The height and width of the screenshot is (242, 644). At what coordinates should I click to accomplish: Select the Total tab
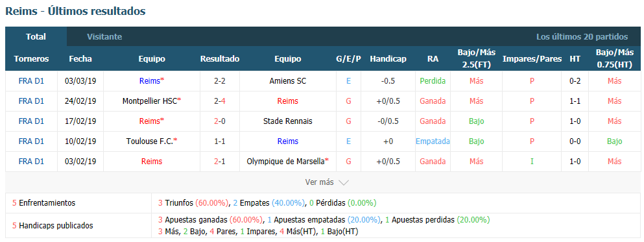pyautogui.click(x=36, y=36)
